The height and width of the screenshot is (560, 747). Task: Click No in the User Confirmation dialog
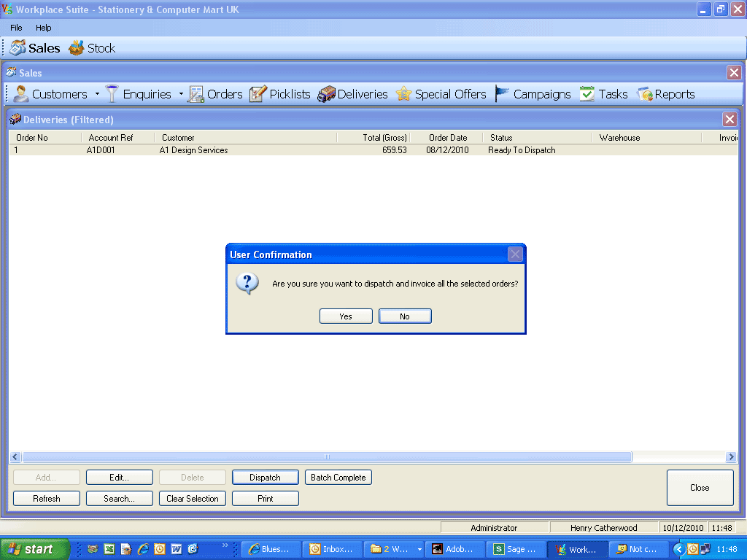(405, 316)
